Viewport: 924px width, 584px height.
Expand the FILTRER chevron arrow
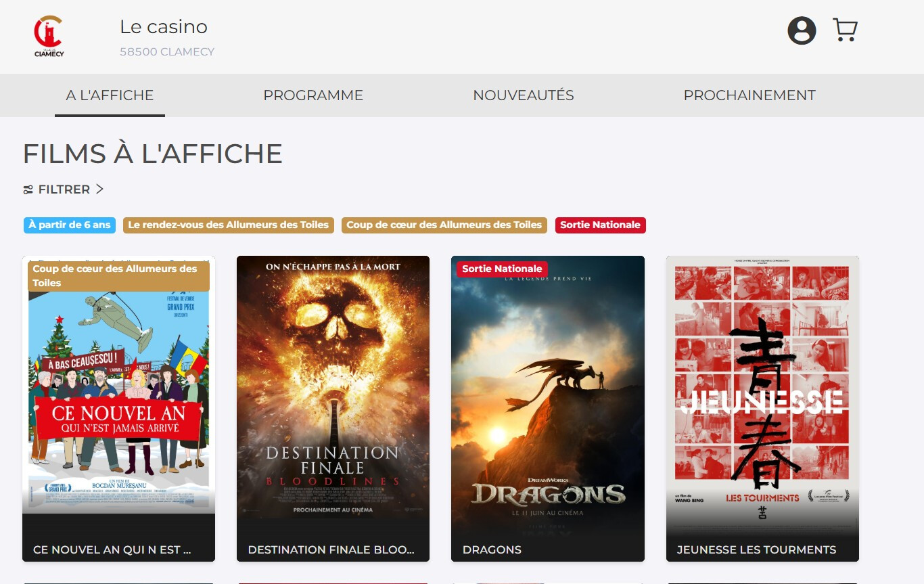click(99, 189)
